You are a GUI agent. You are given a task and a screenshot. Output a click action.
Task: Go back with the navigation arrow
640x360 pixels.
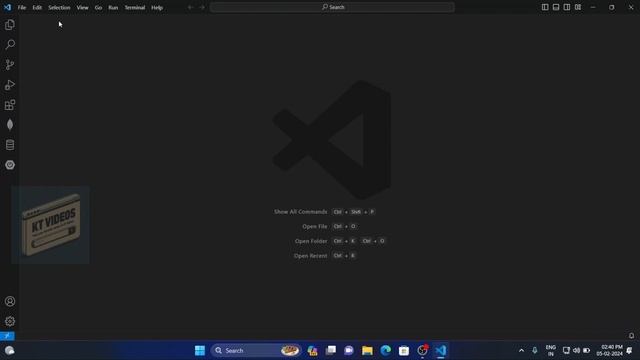[191, 7]
